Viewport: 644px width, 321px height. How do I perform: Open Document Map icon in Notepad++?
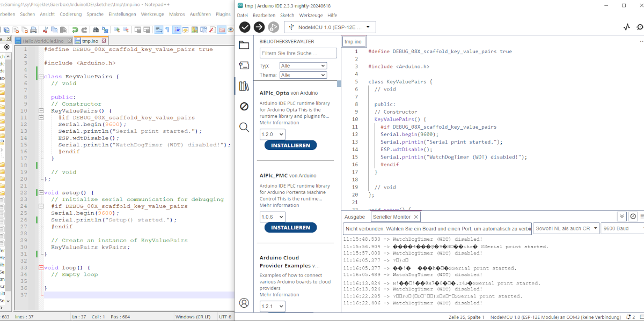tap(194, 30)
